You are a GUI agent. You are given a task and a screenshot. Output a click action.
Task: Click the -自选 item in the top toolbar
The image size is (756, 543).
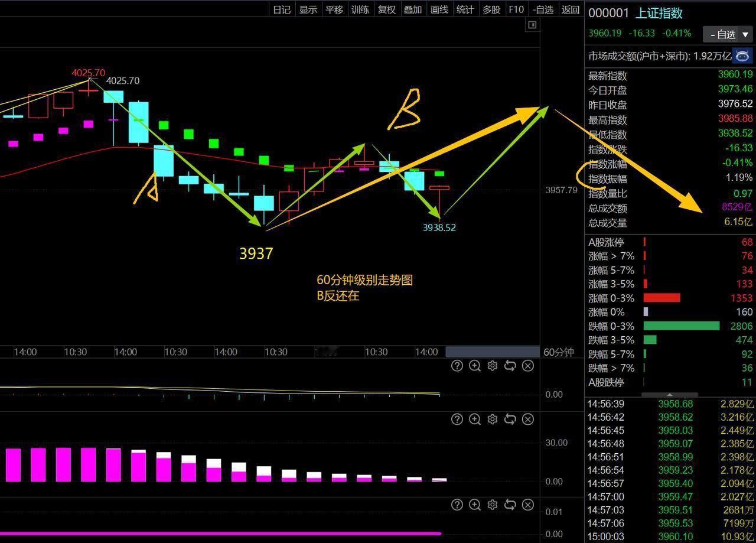click(x=543, y=9)
